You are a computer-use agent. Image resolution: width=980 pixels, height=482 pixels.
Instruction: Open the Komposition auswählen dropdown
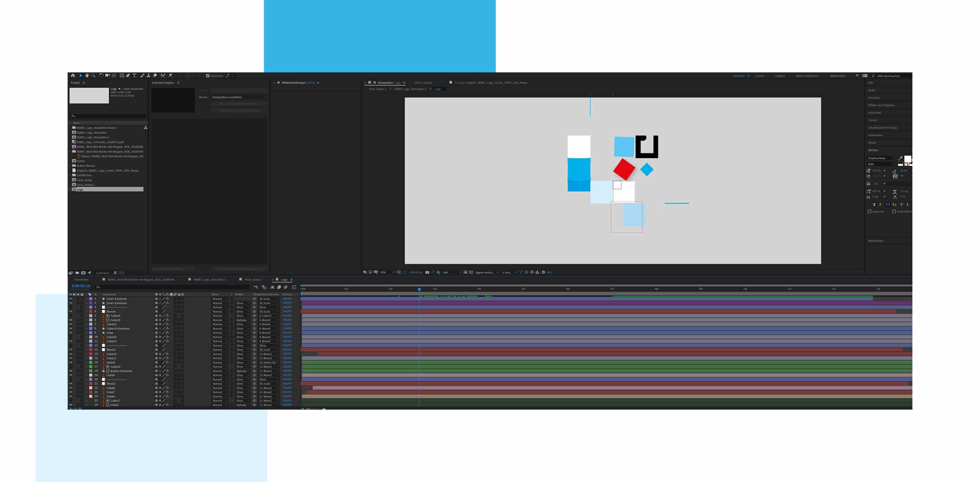tap(239, 97)
